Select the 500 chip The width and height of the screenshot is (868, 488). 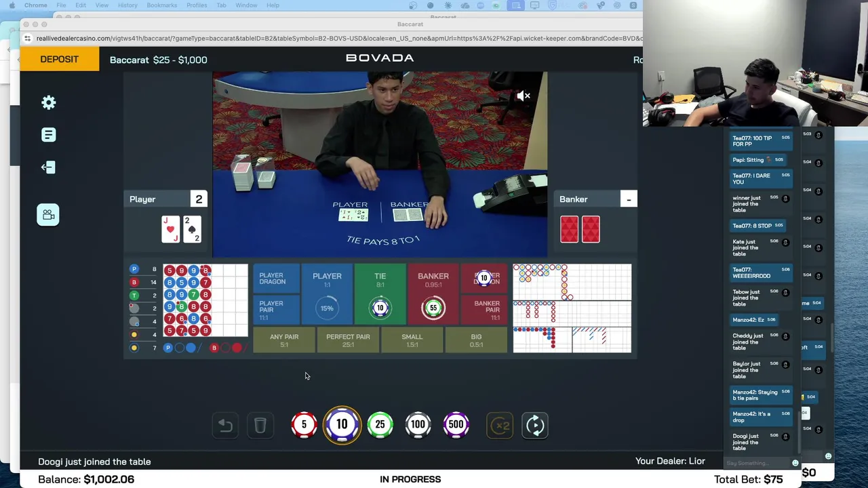456,424
